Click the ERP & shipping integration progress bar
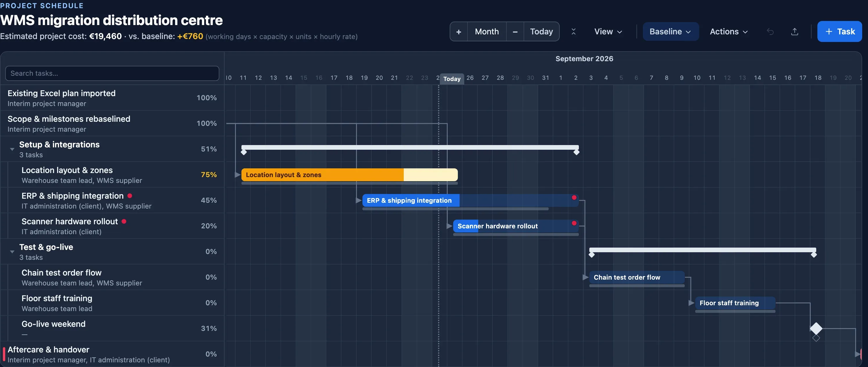 coord(470,200)
